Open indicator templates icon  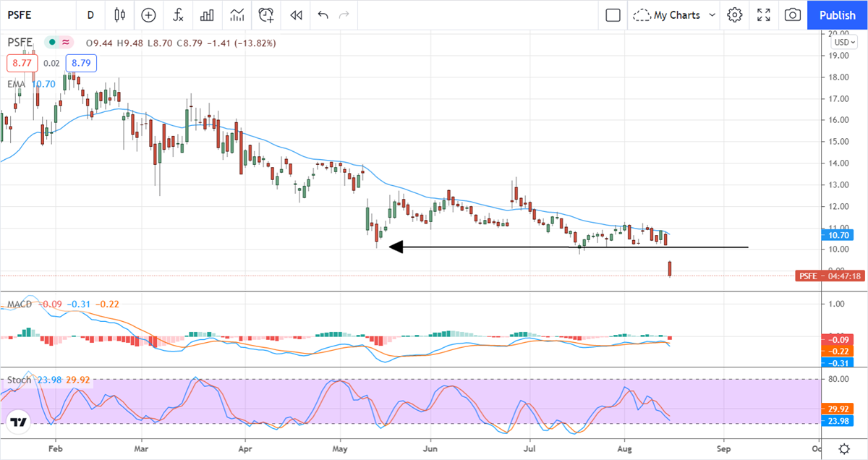click(237, 14)
